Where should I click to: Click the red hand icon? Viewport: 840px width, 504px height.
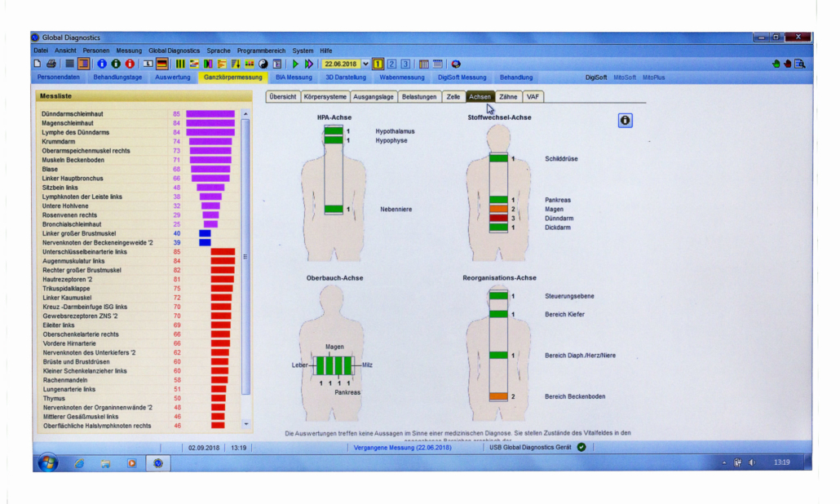point(788,64)
